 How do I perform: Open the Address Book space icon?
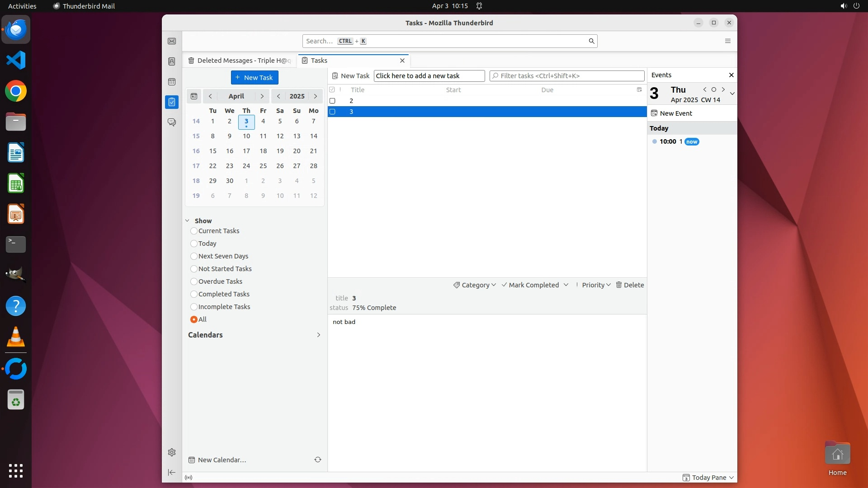(x=172, y=61)
